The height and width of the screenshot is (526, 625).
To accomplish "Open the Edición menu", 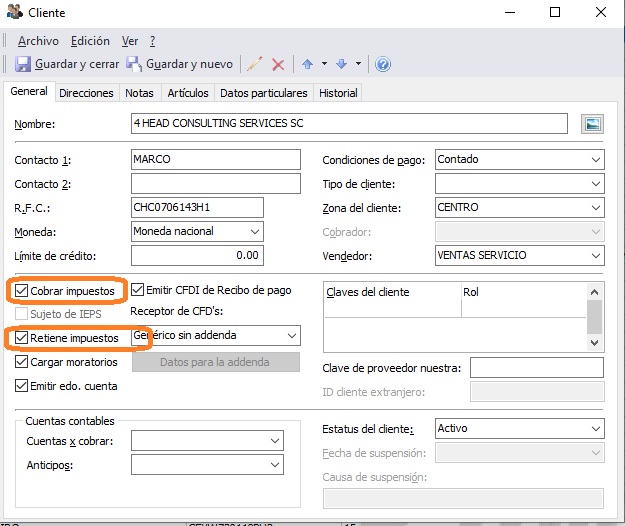I will click(90, 41).
